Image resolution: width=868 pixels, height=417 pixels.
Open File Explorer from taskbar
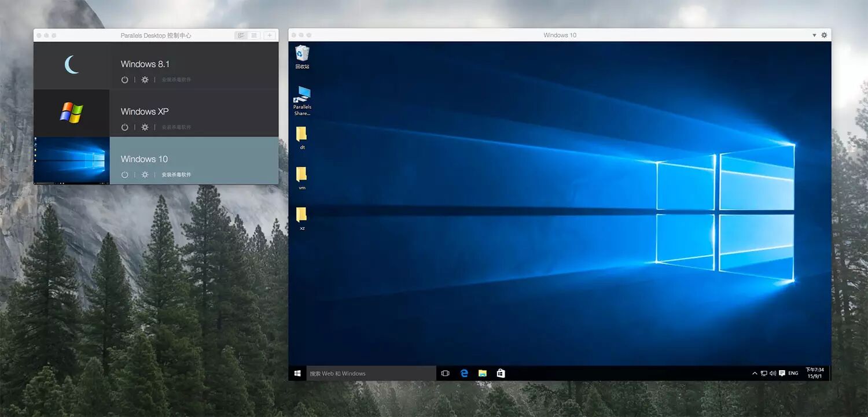click(x=482, y=374)
